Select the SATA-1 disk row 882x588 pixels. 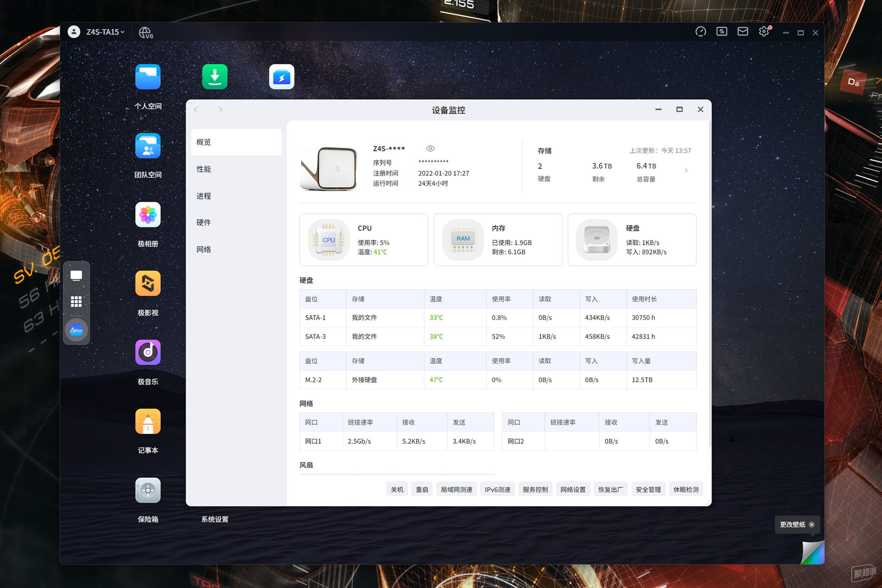pos(498,317)
